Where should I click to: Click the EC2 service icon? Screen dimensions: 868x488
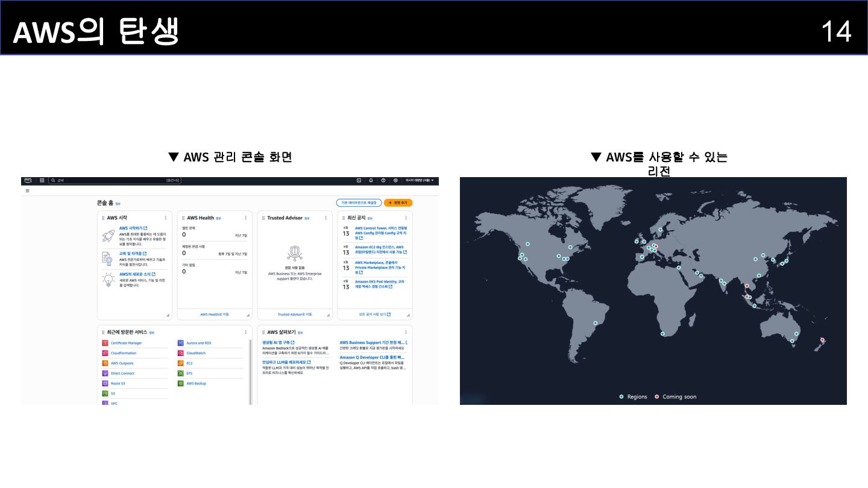181,363
